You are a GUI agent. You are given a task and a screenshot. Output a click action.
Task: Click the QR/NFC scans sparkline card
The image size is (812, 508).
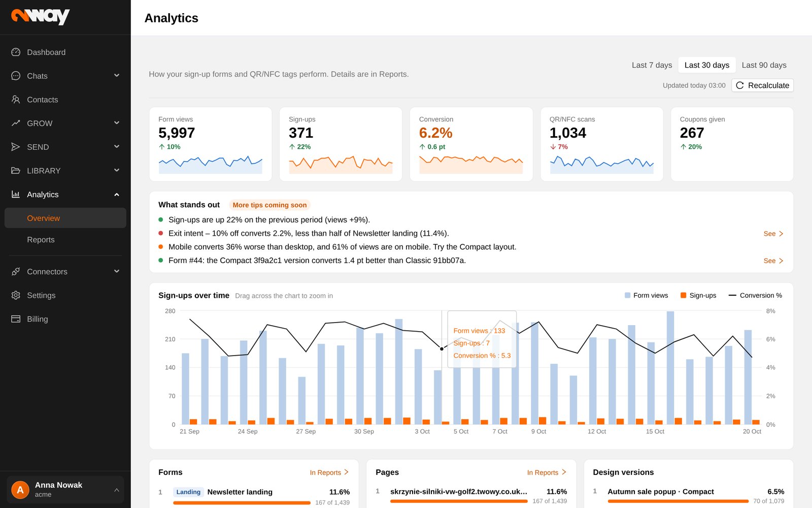tap(601, 144)
